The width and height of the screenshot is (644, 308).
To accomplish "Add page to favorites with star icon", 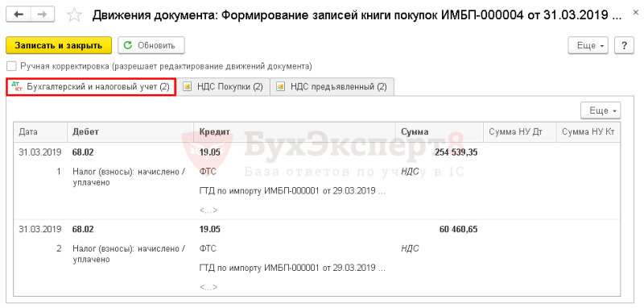I will [x=74, y=15].
